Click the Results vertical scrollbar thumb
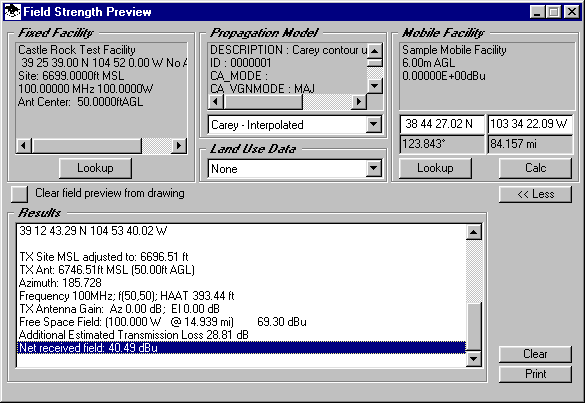585x403 pixels. 473,327
